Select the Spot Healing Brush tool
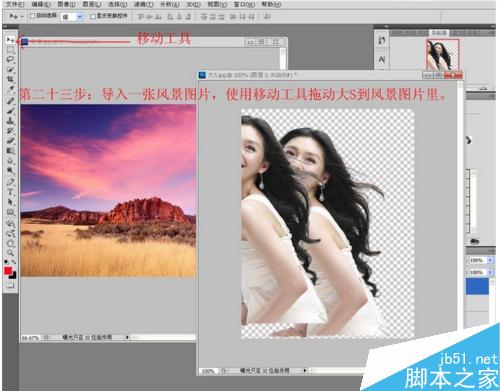The image size is (500, 391). pyautogui.click(x=10, y=101)
